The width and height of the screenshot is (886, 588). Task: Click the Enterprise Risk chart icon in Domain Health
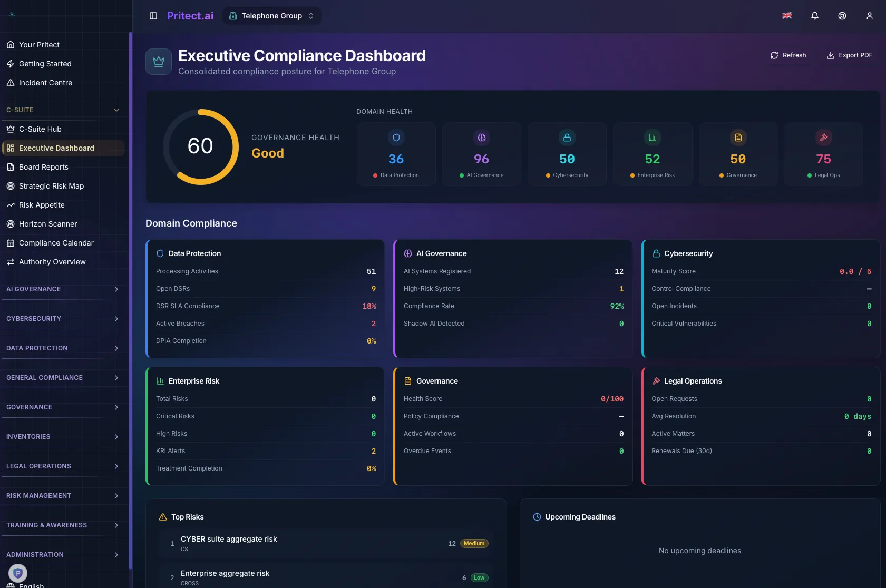tap(653, 138)
